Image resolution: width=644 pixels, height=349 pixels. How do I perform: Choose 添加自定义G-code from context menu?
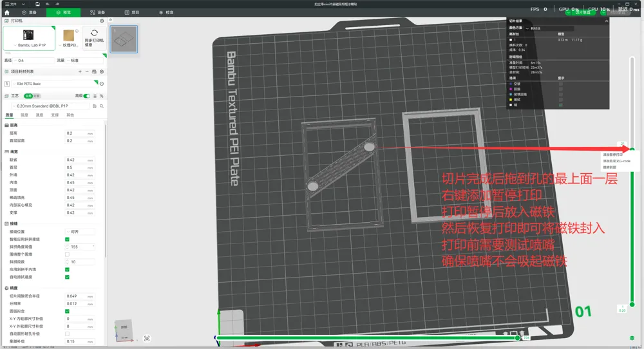pyautogui.click(x=616, y=161)
